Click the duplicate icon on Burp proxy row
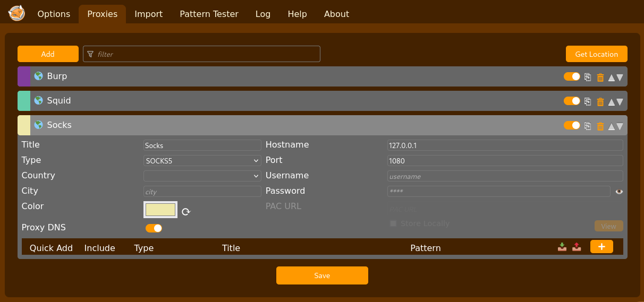This screenshot has width=644, height=302. tap(588, 77)
